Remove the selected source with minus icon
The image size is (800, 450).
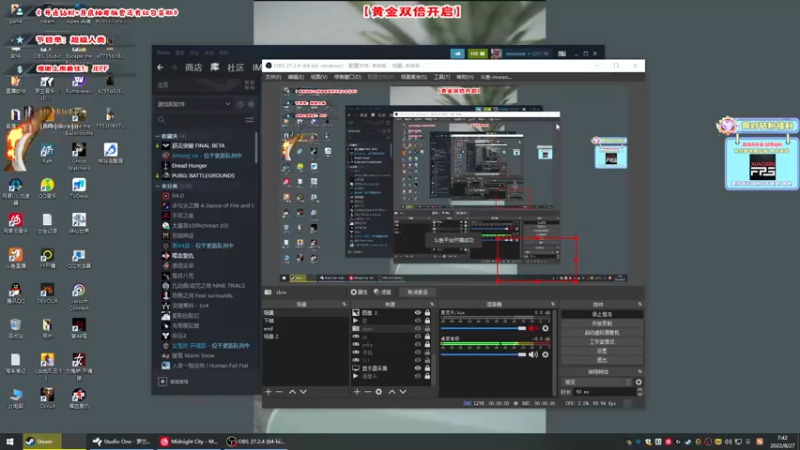367,392
